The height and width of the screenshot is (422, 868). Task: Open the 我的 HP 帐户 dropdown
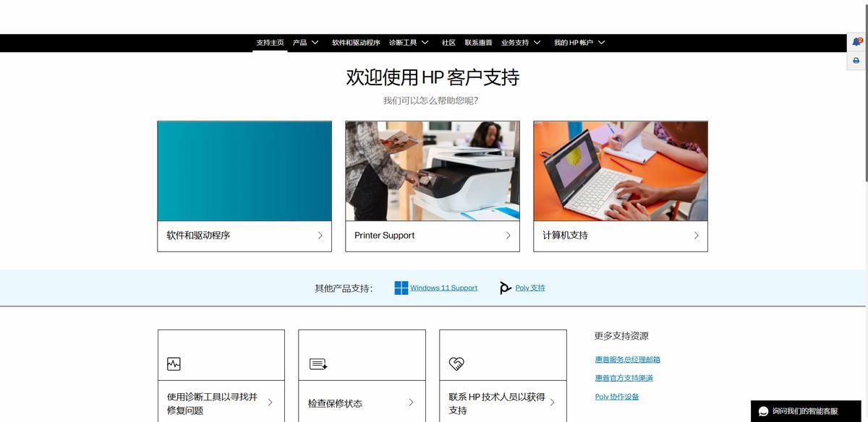click(579, 43)
